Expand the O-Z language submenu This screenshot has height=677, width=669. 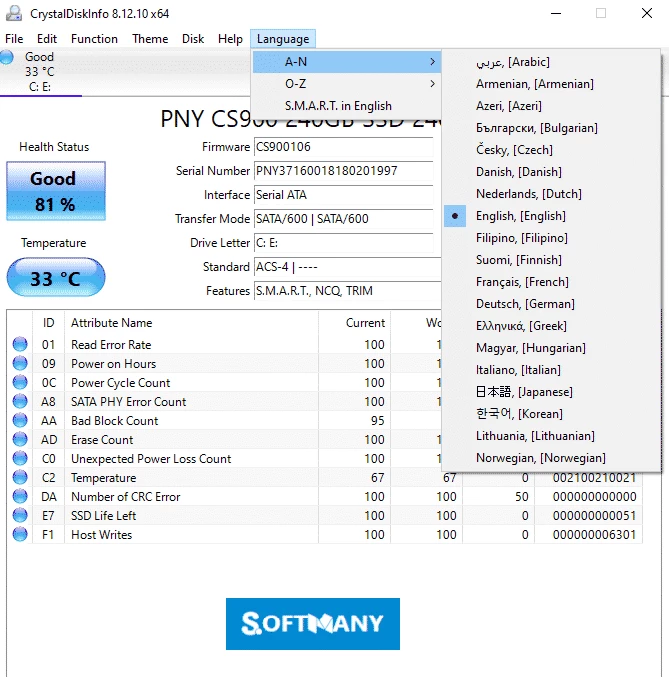point(346,84)
